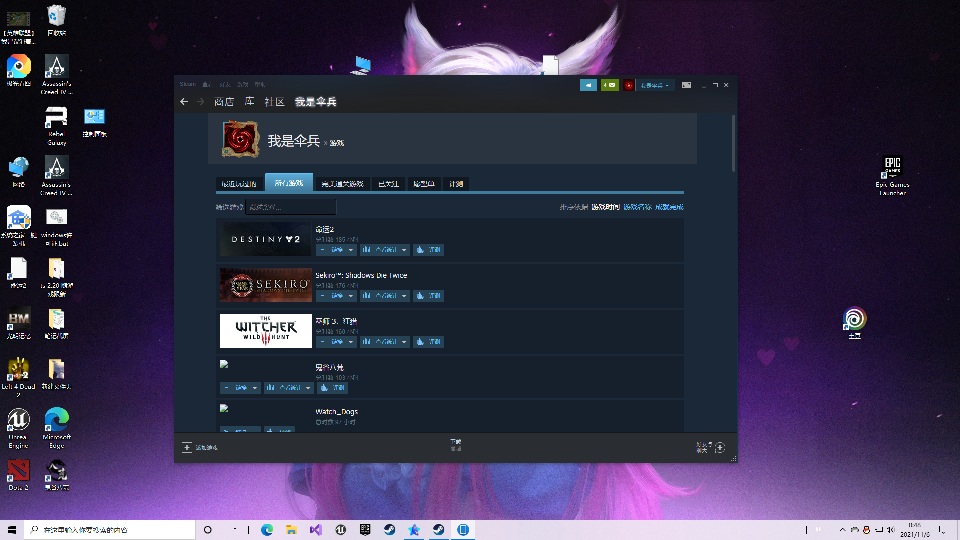Select the Unreal Engine desktop shortcut

18,428
